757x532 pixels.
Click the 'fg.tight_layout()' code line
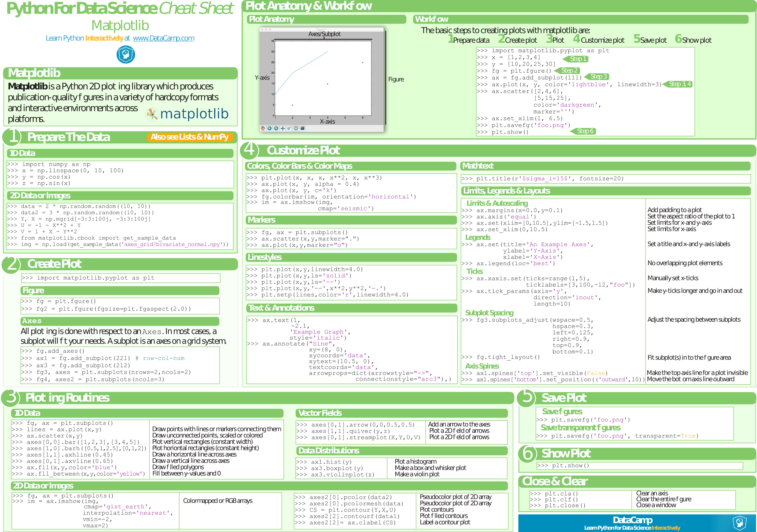501,357
